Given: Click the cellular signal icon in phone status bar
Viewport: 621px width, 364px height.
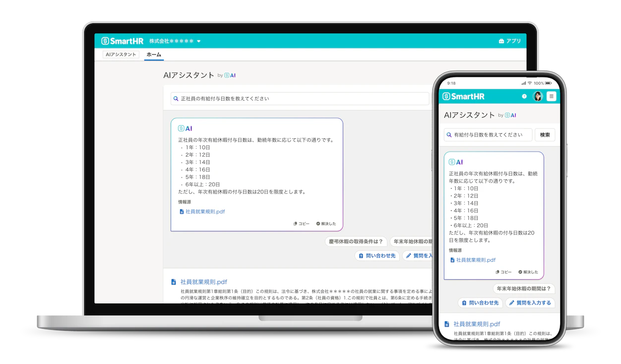Looking at the screenshot, I should 523,83.
